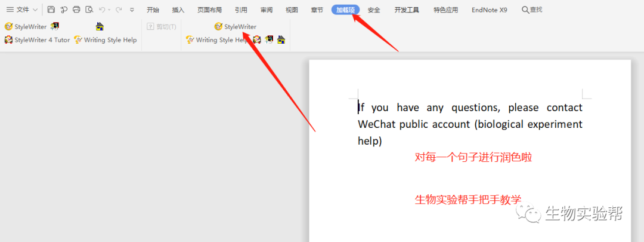Click the greyed 剪切(T) button
The height and width of the screenshot is (242, 644).
point(162,27)
